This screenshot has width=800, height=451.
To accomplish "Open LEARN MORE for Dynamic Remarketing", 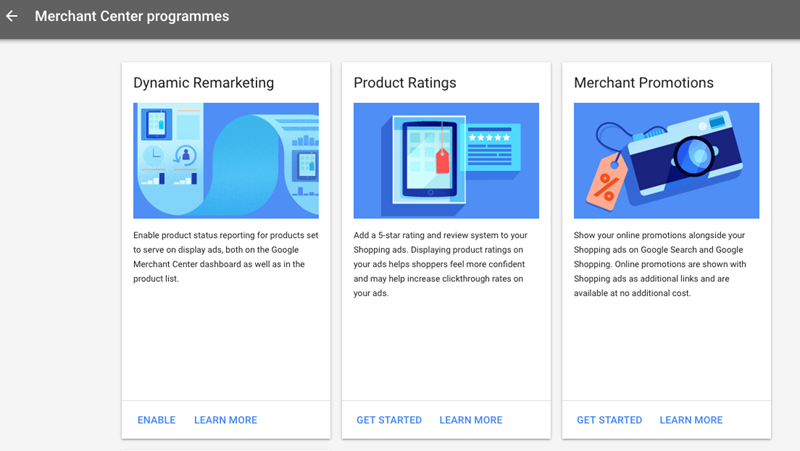I will pos(225,420).
